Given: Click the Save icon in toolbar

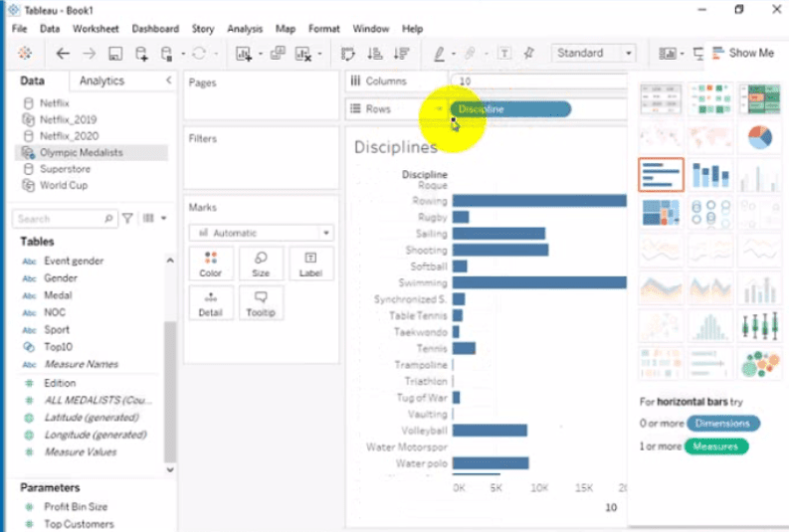Looking at the screenshot, I should click(115, 54).
